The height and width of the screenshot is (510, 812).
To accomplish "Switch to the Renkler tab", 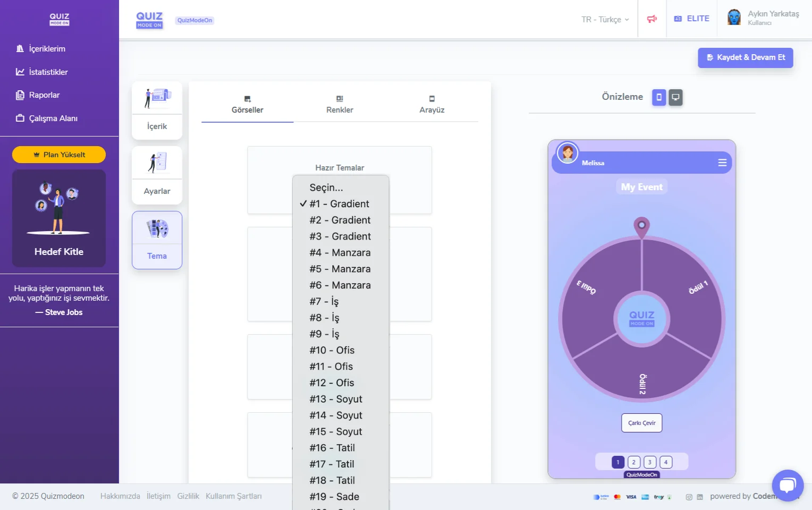I will click(x=340, y=105).
